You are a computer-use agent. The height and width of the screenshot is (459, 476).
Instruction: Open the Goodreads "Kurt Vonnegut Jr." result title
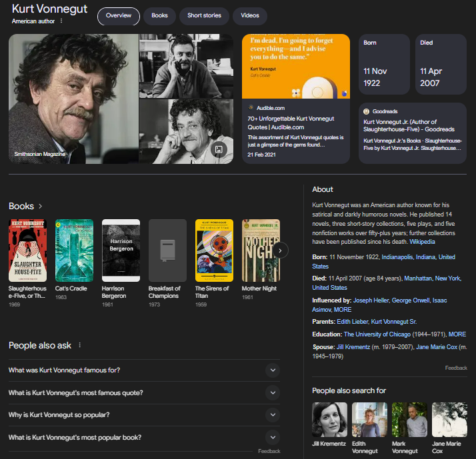[409, 126]
